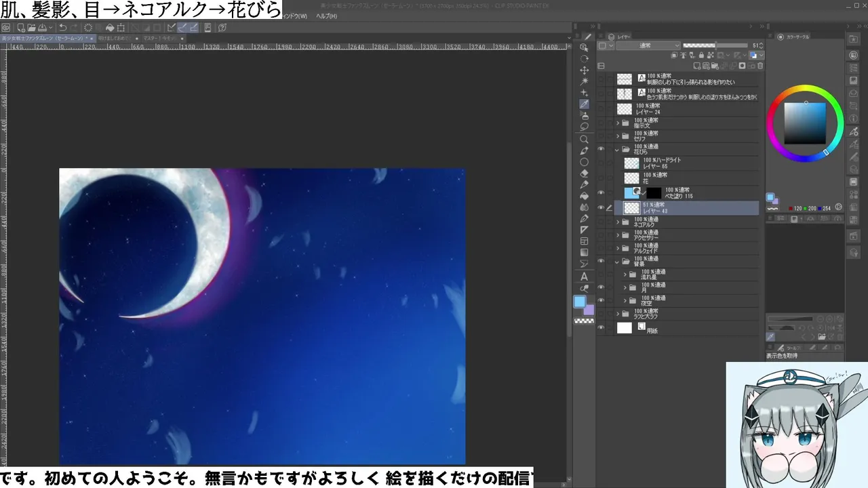Pick a hue on the color wheel ring
The image size is (868, 488).
[805, 123]
